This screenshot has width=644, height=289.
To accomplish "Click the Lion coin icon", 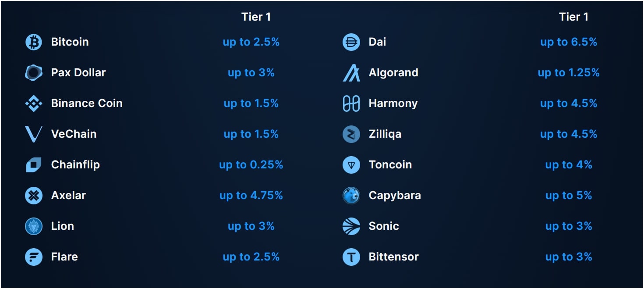I will coord(34,226).
